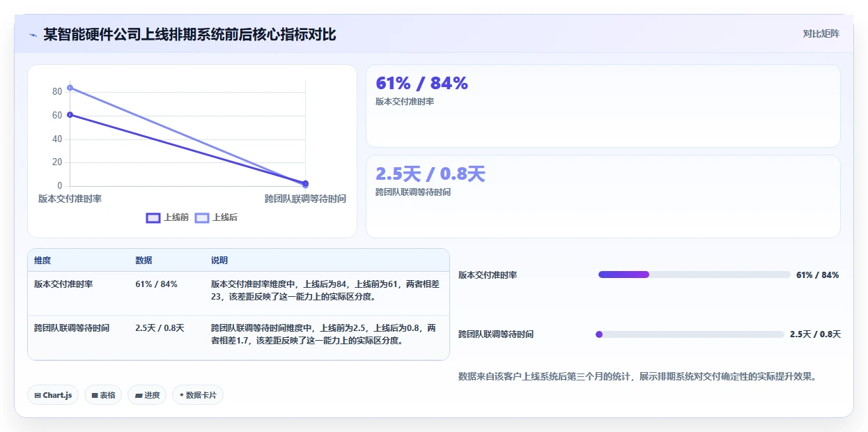868x432 pixels.
Task: Click the y-axis tick label 80
Action: tap(57, 92)
